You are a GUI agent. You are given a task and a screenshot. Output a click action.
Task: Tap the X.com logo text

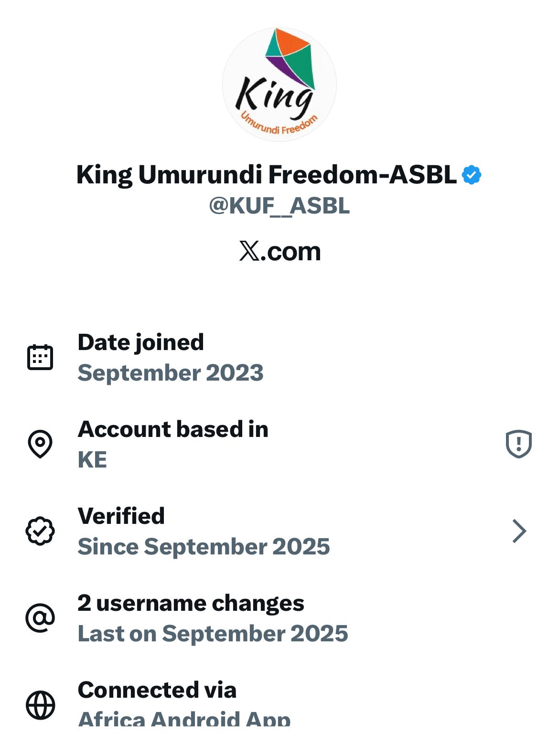279,251
